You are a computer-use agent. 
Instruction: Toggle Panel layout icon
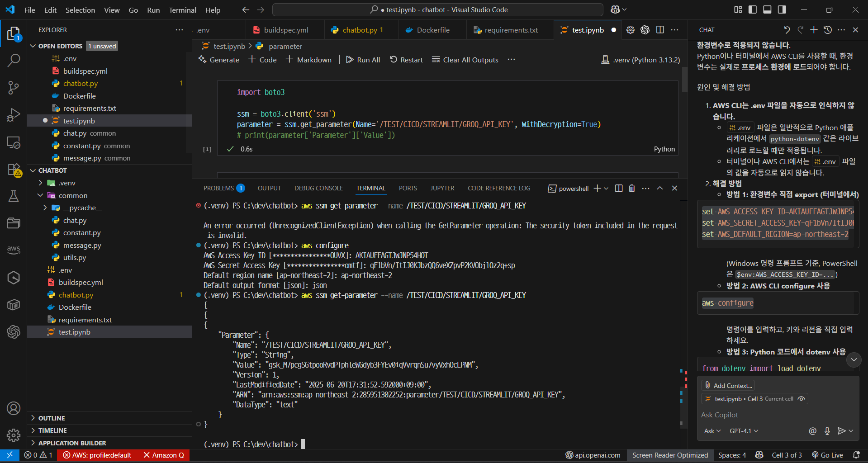(x=767, y=9)
